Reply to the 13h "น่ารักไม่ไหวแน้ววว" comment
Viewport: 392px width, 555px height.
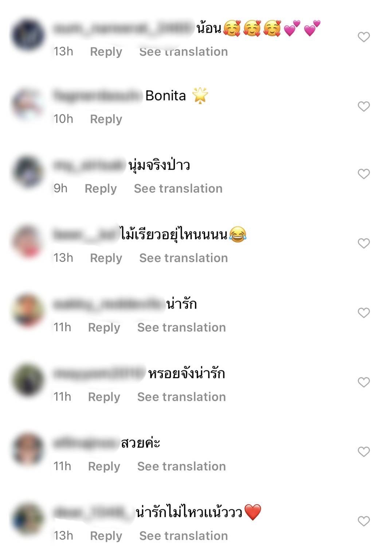(106, 536)
